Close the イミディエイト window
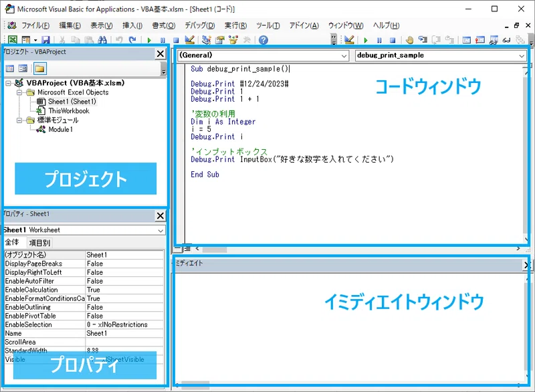 tap(526, 265)
